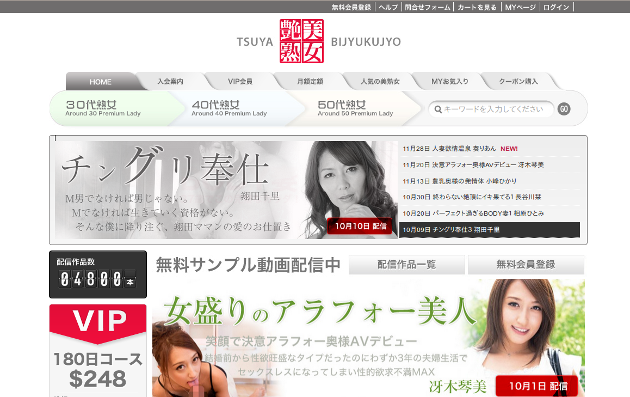Open 無料会員登録 link in top bar
The height and width of the screenshot is (397, 630).
tap(351, 7)
